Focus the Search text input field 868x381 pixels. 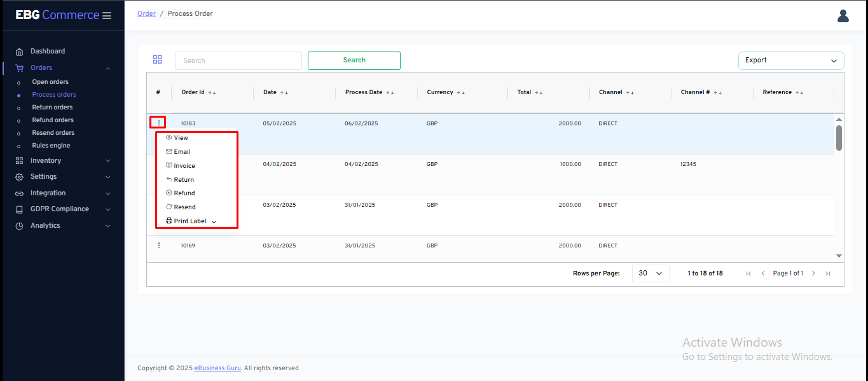(x=238, y=60)
